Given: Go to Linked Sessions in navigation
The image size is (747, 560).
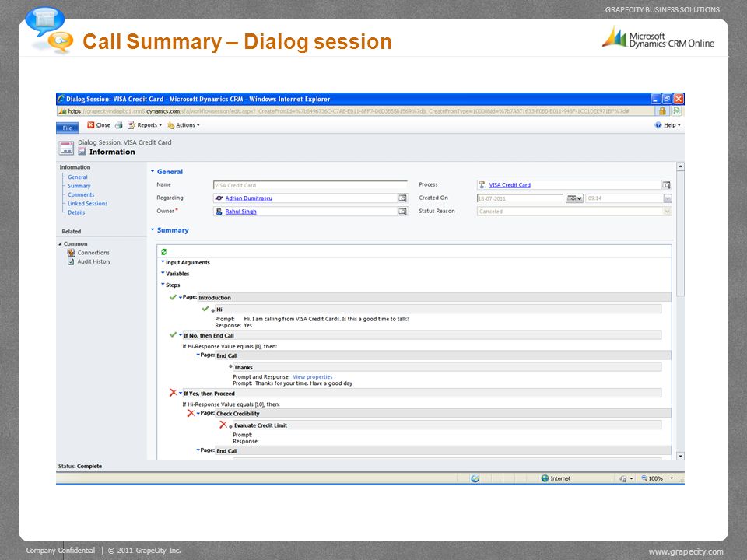Looking at the screenshot, I should click(x=88, y=204).
